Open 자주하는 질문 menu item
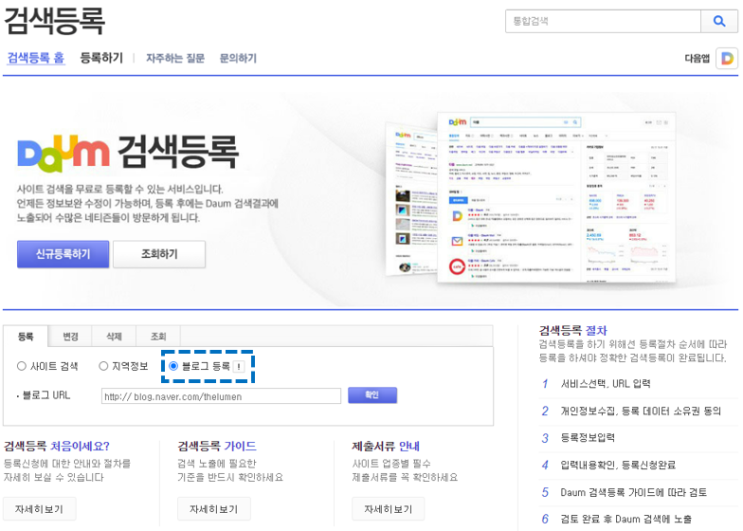 tap(175, 58)
